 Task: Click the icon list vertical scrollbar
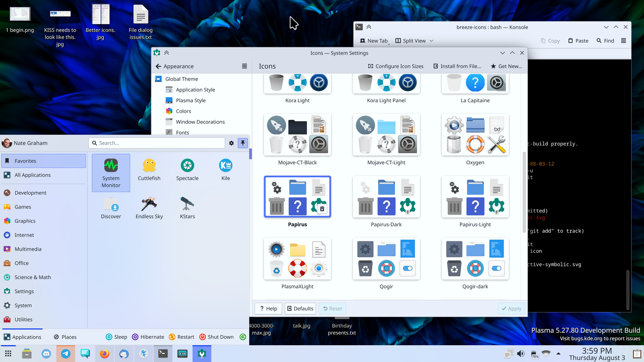[x=524, y=192]
